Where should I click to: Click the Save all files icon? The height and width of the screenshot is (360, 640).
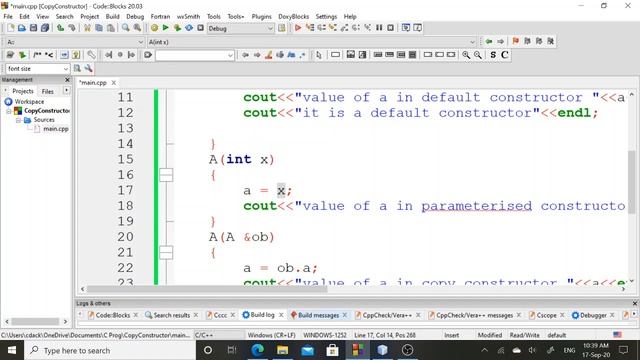45,28
